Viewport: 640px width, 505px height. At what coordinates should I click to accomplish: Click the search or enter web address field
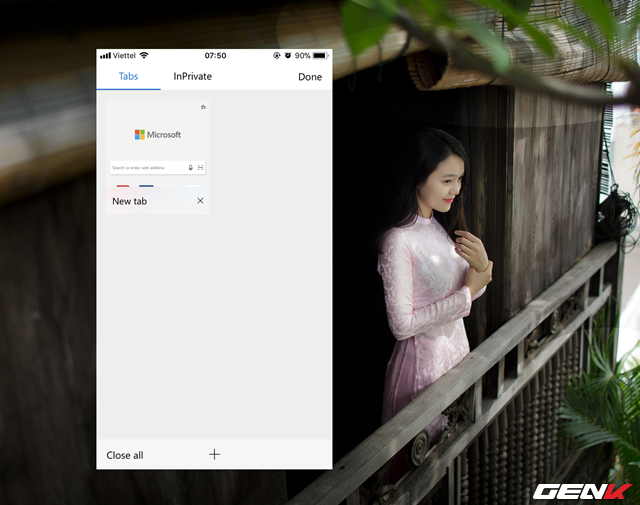[x=158, y=167]
